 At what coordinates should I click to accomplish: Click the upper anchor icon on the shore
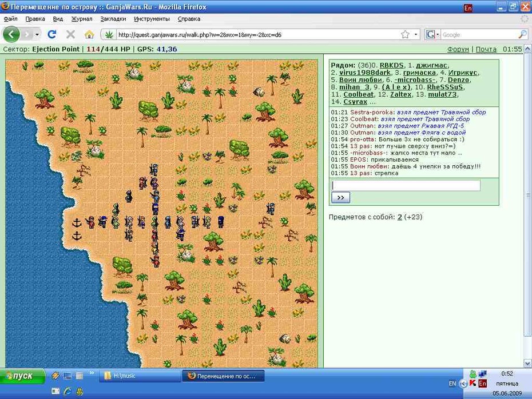tap(77, 223)
